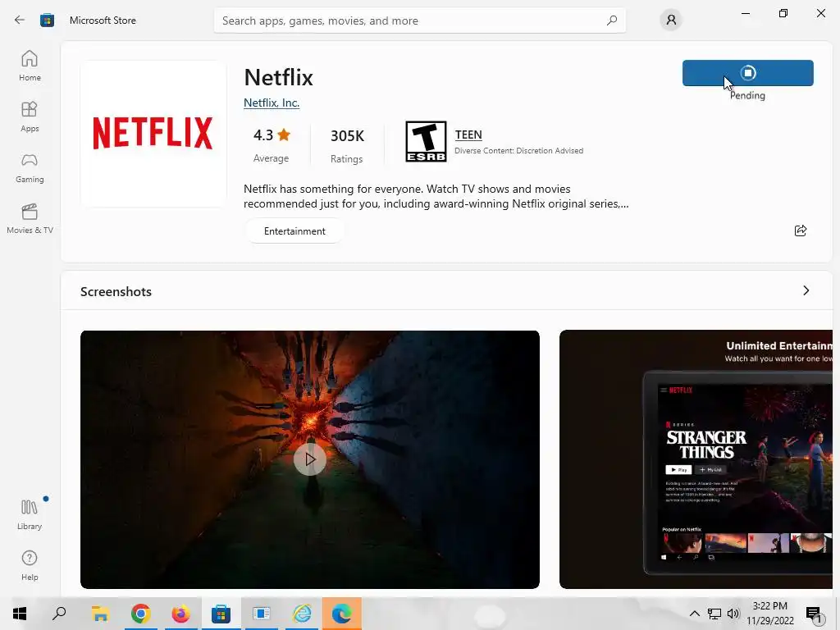
Task: Open the volume control tray icon
Action: (x=733, y=614)
